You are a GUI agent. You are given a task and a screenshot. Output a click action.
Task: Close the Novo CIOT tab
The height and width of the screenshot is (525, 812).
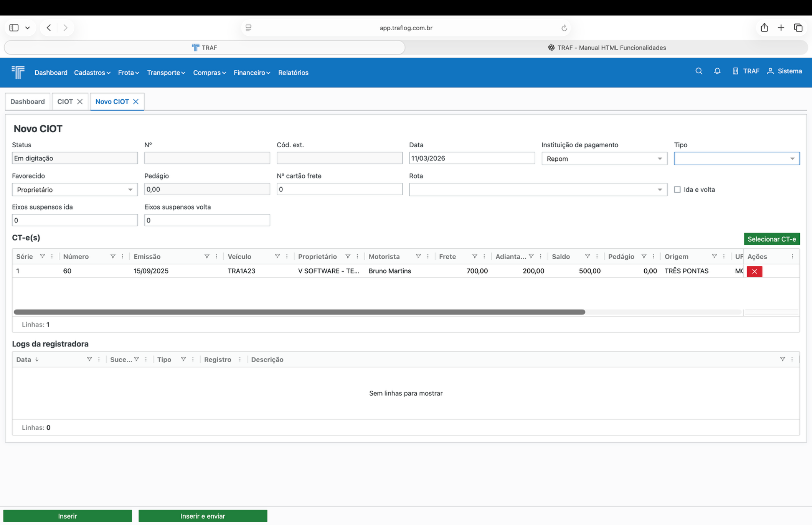136,102
